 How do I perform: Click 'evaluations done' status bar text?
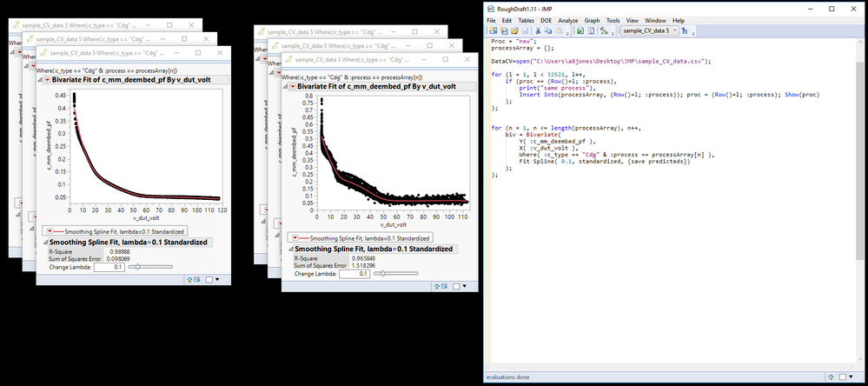(507, 377)
